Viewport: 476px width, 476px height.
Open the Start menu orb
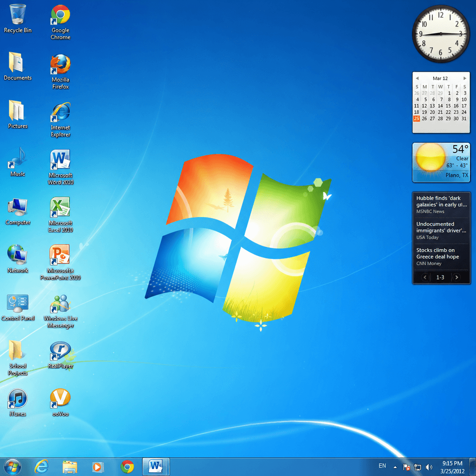(13, 467)
